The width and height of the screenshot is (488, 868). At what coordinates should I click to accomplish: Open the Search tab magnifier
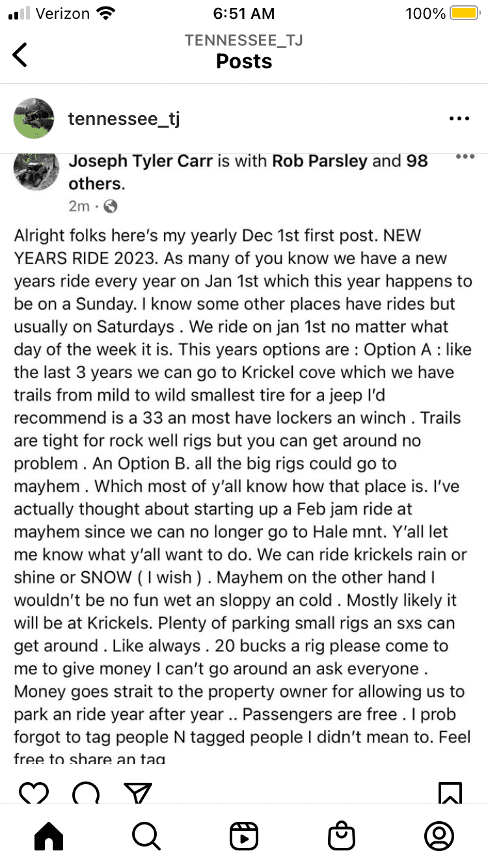(x=146, y=836)
